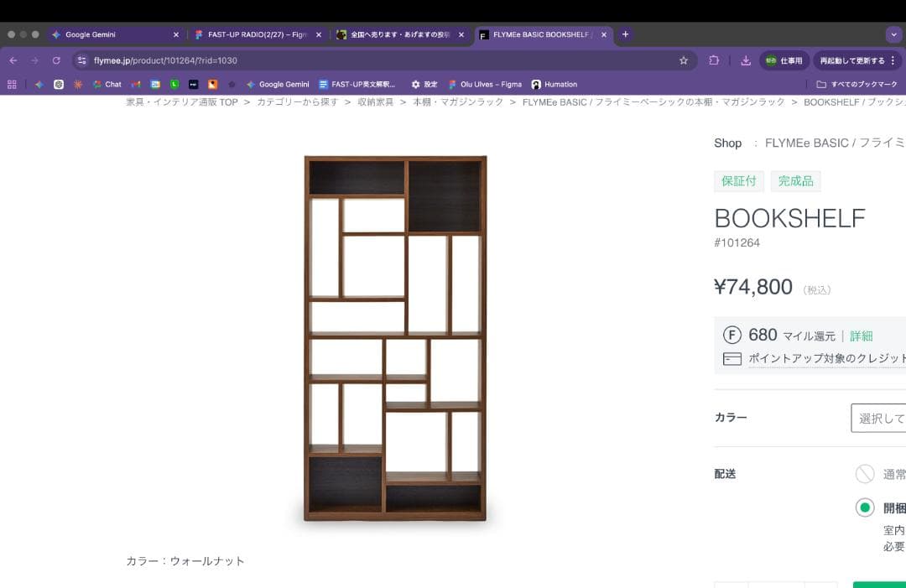906x588 pixels.
Task: Select the 開梱 delivery radio button
Action: (865, 507)
